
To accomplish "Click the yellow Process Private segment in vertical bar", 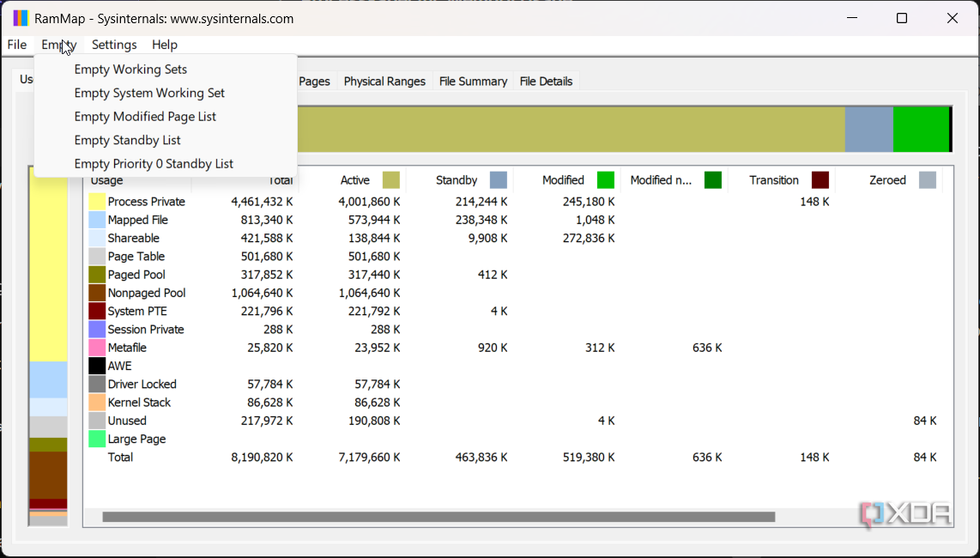I will (48, 264).
